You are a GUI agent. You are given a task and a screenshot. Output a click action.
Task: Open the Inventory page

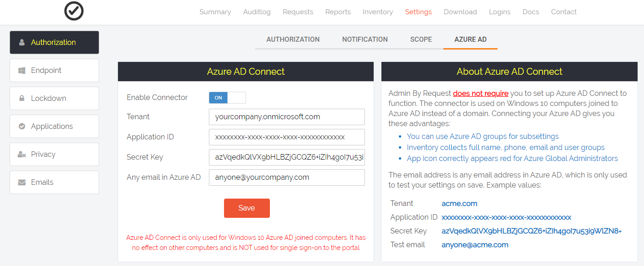click(378, 12)
